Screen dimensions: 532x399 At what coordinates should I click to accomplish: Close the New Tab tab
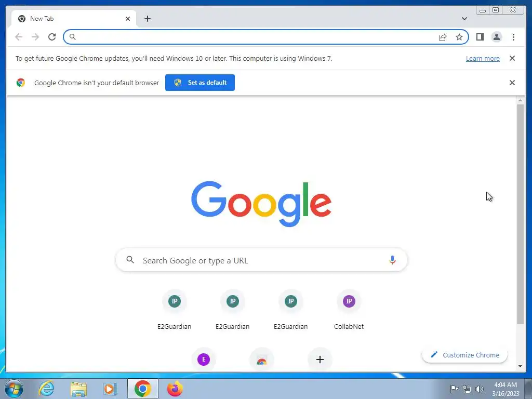[x=128, y=19]
